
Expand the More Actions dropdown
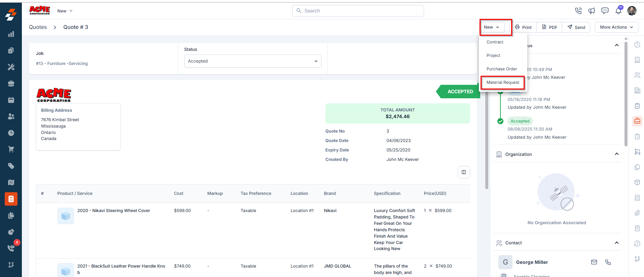616,27
